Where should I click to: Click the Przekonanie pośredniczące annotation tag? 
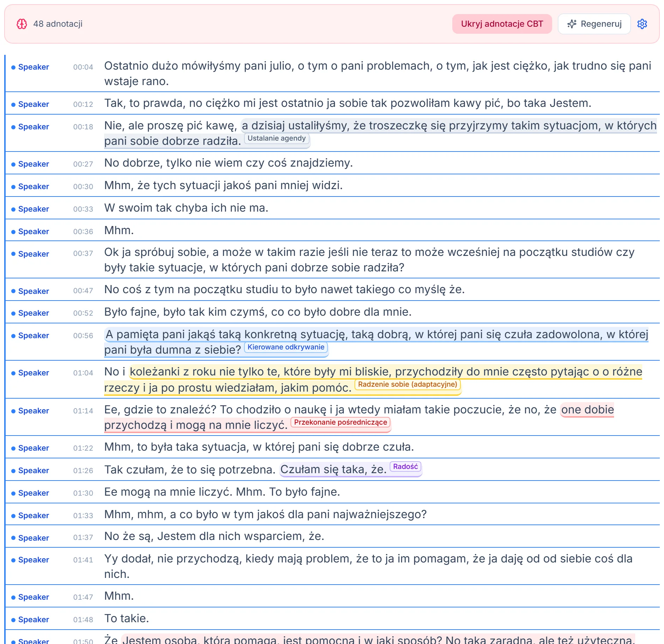[340, 422]
